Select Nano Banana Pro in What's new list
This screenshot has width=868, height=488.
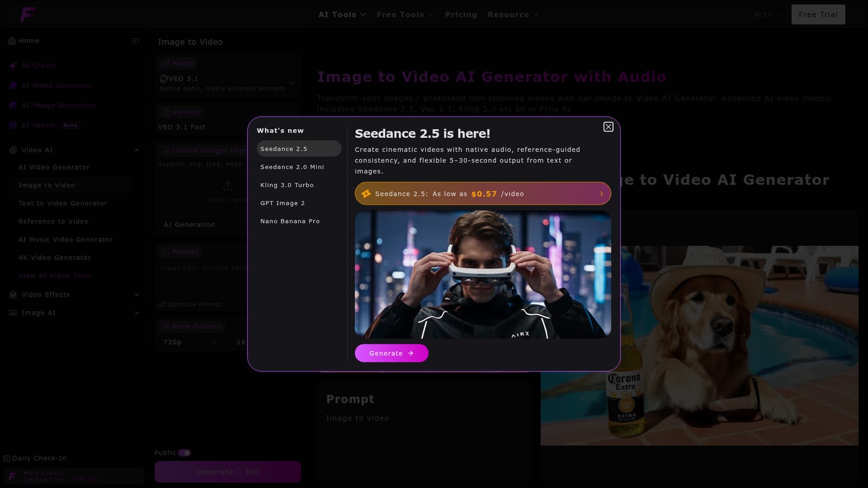[299, 221]
